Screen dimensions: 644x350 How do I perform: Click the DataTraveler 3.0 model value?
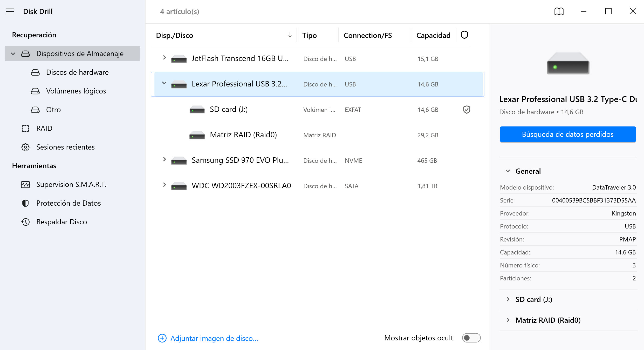[614, 187]
